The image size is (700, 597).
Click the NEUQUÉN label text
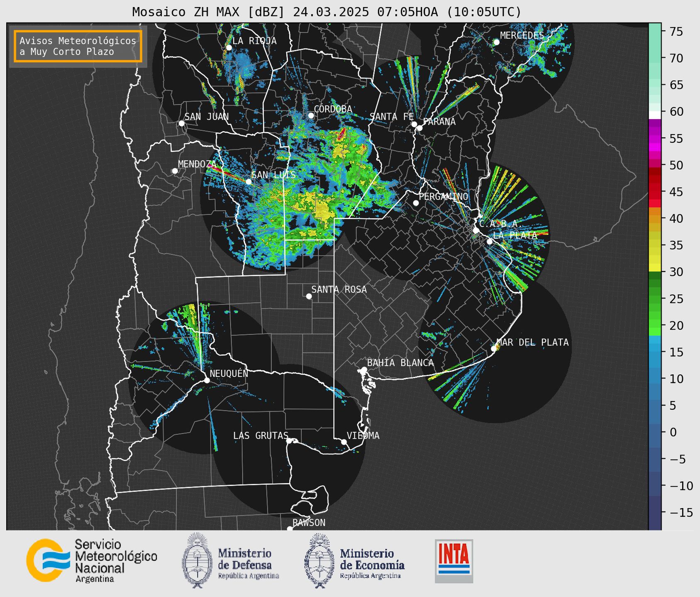[x=229, y=373]
